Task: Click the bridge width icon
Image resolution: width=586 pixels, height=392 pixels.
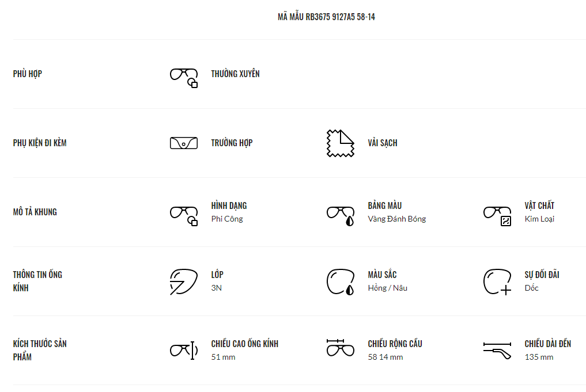Action: point(341,348)
